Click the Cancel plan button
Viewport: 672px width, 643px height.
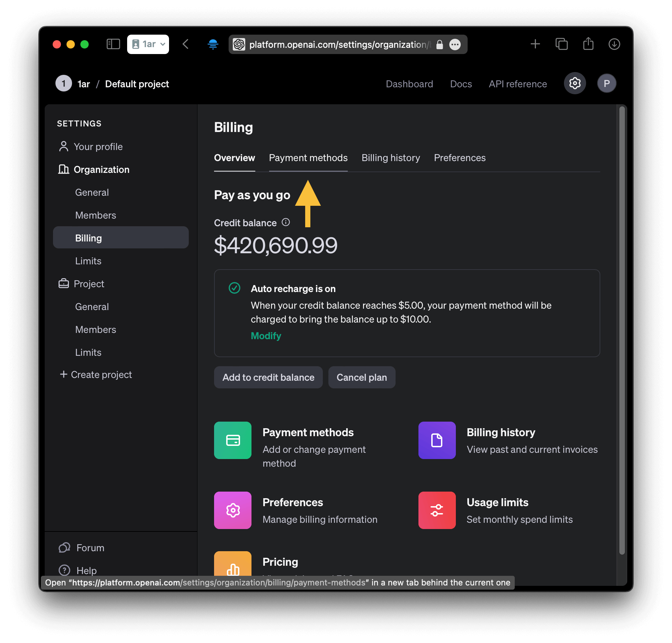[362, 377]
